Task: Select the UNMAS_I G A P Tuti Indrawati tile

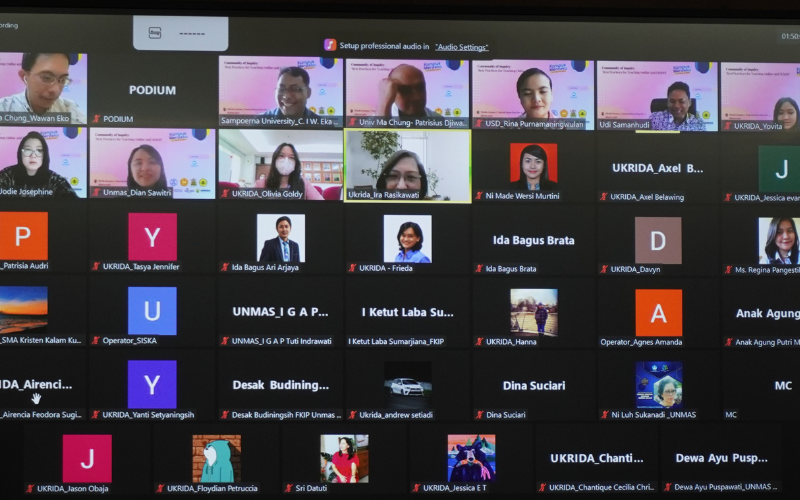Action: pos(281,312)
